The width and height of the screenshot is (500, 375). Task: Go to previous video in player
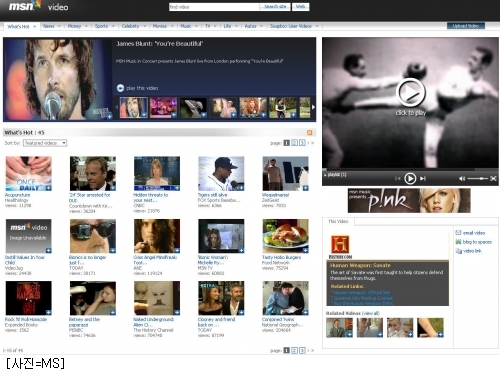[397, 179]
